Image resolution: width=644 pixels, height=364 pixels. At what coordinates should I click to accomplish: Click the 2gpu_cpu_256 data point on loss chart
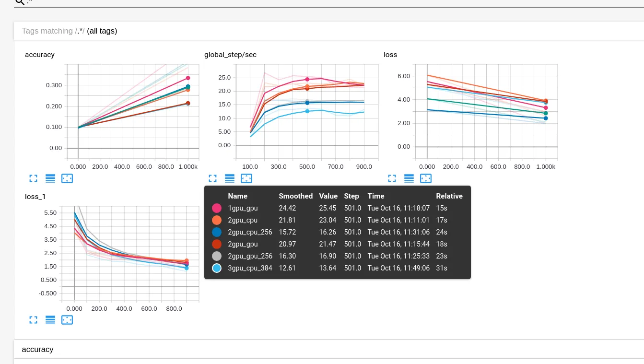[x=546, y=118]
